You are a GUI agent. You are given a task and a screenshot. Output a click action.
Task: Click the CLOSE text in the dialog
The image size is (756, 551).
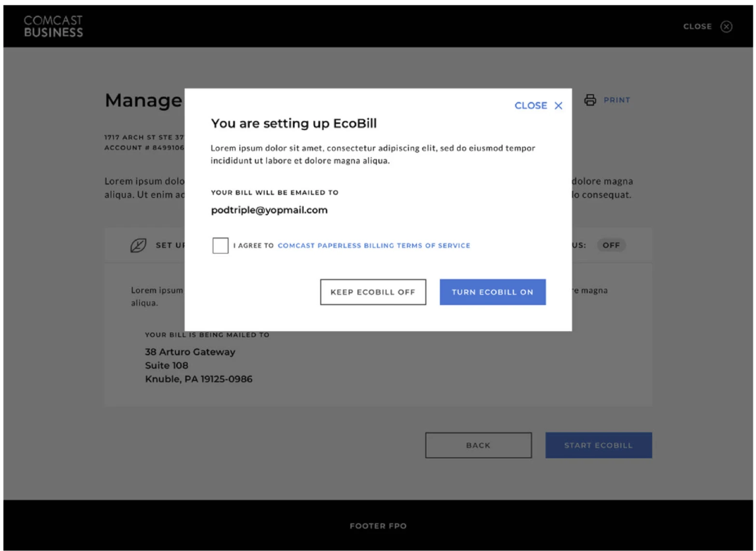point(530,105)
